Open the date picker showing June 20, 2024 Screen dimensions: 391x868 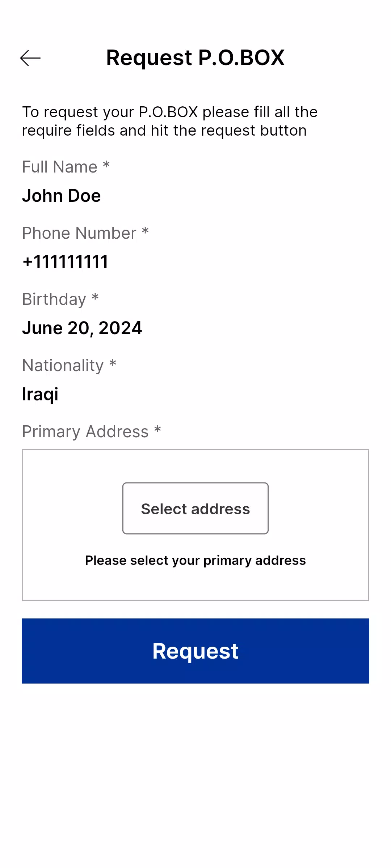click(82, 328)
